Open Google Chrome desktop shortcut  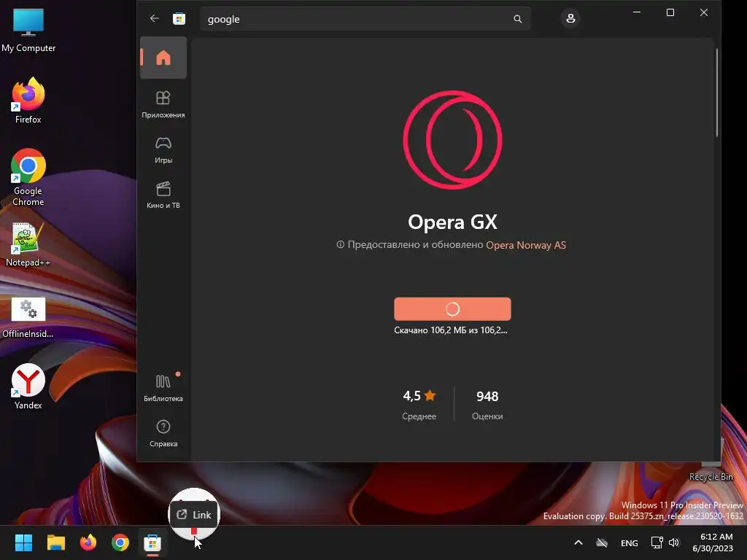28,177
